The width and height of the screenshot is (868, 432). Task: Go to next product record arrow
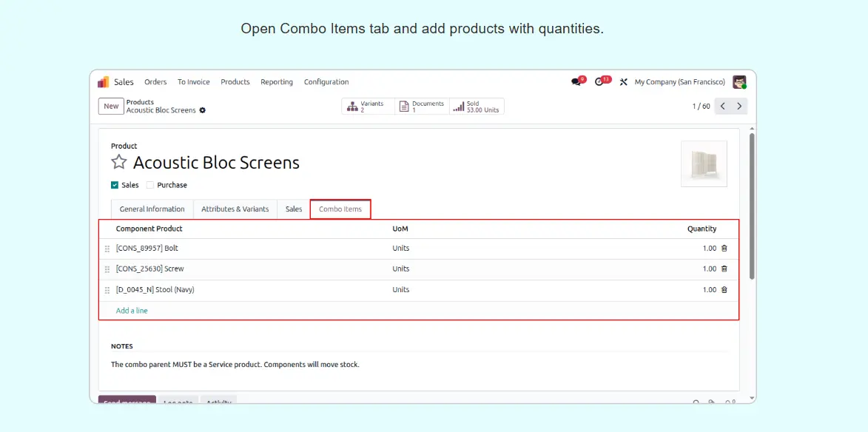coord(739,107)
